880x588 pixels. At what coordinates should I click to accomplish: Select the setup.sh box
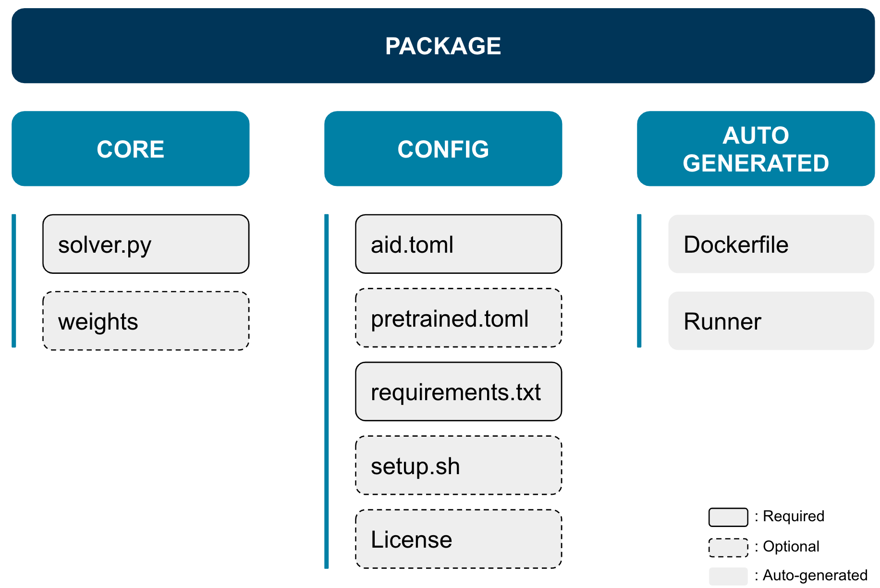458,465
